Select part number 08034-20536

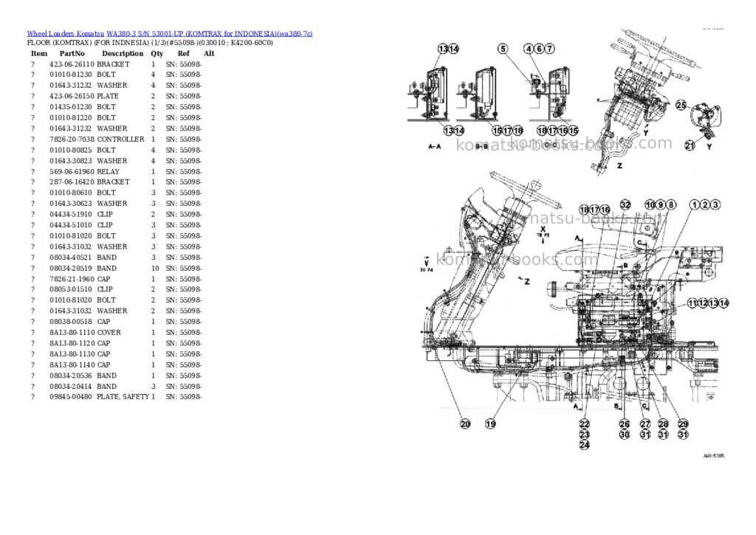(70, 376)
